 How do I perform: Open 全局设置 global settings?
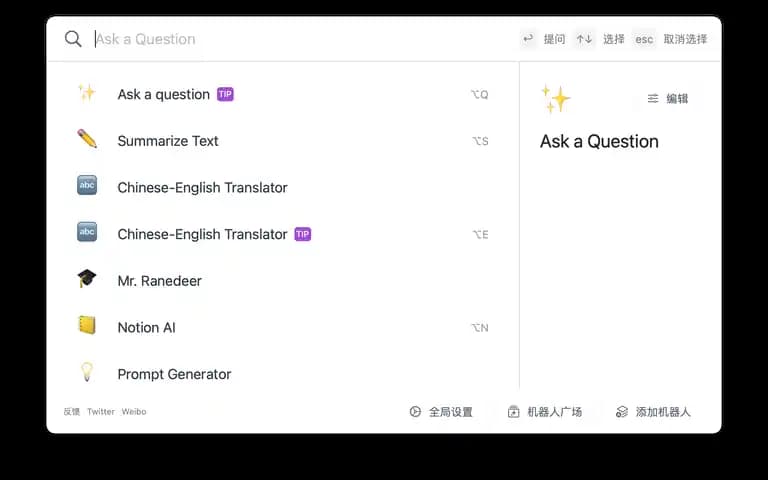pos(441,411)
